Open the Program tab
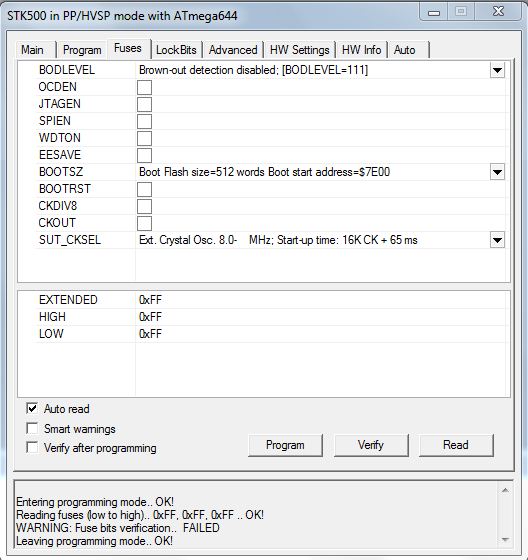Viewport: 528px width, 560px height. (82, 50)
